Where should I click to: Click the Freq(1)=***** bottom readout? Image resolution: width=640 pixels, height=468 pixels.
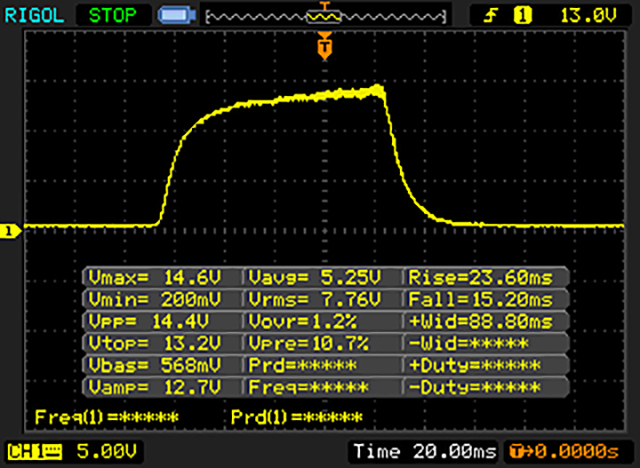coord(107,417)
